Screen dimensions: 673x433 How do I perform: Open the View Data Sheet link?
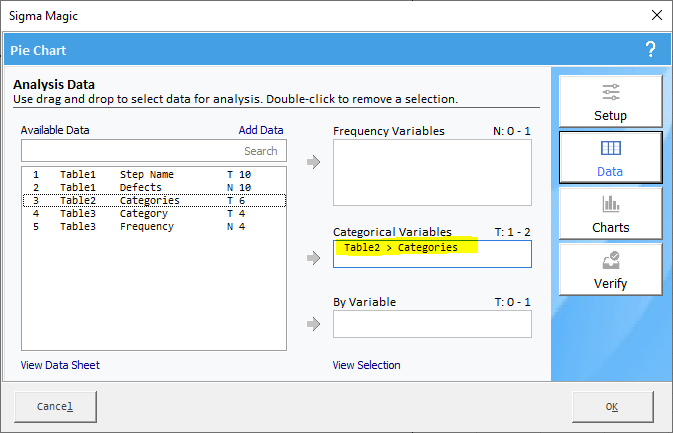[60, 365]
